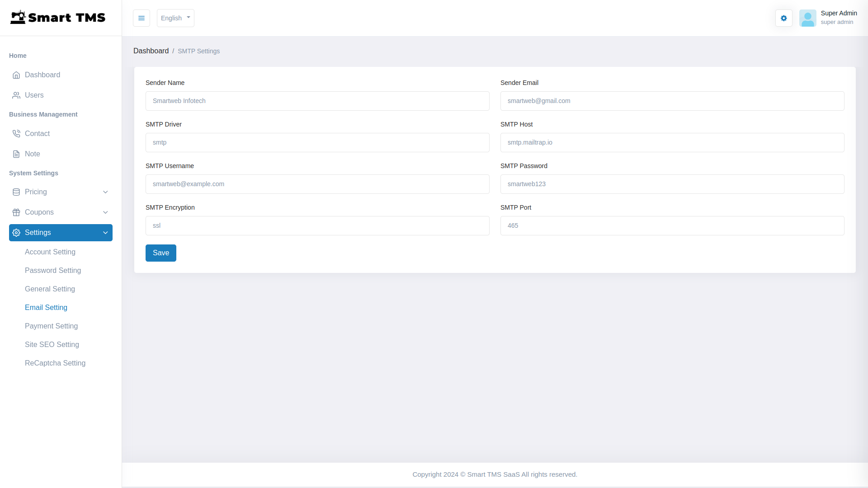Click the Settings gear icon in sidebar
The image size is (868, 488).
tap(16, 232)
